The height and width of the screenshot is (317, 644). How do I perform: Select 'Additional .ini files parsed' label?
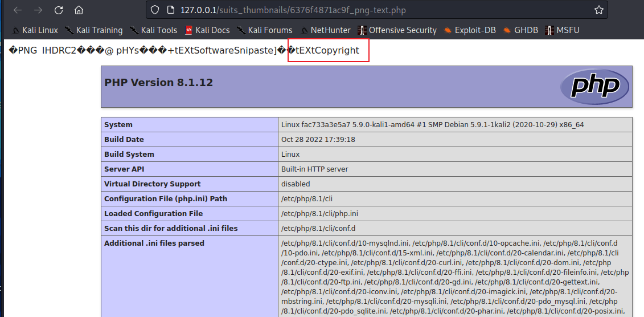154,243
